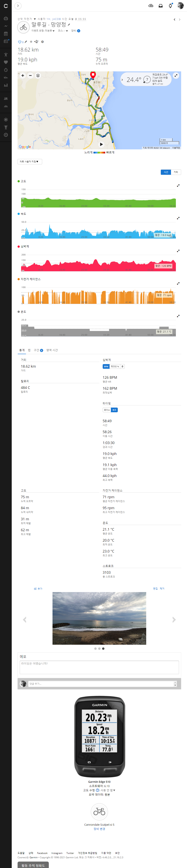The width and height of the screenshot is (187, 868).
Task: Switch charts to time axis (시간)
Action: point(166,172)
